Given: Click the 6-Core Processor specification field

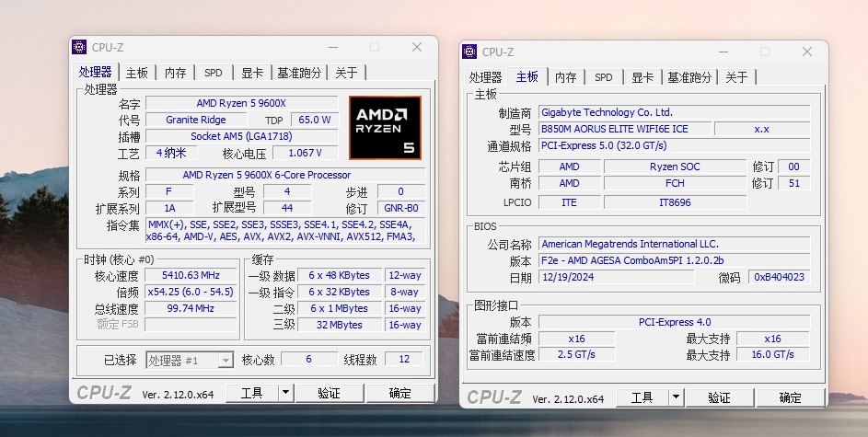Looking at the screenshot, I should coord(285,175).
